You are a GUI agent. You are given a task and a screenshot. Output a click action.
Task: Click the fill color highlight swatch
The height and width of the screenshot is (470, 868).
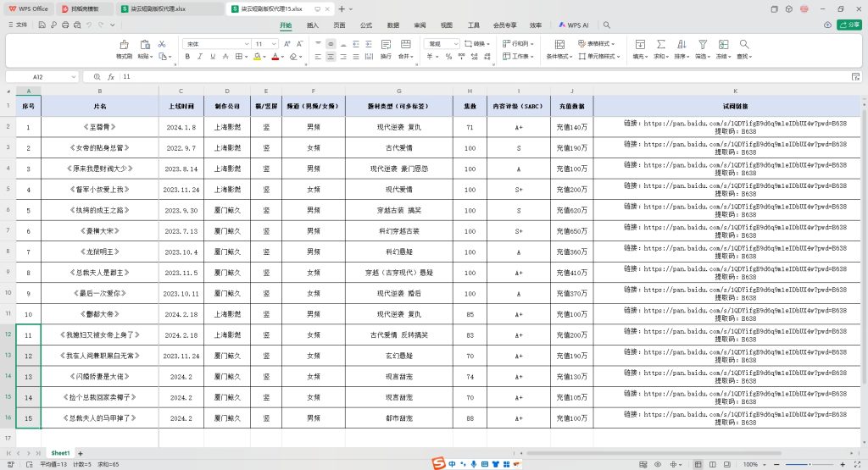click(x=257, y=57)
